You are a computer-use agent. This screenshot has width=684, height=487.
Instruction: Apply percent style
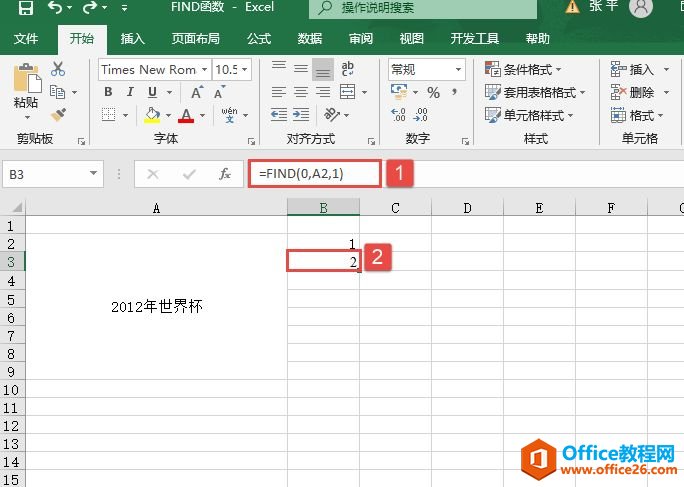click(x=433, y=92)
